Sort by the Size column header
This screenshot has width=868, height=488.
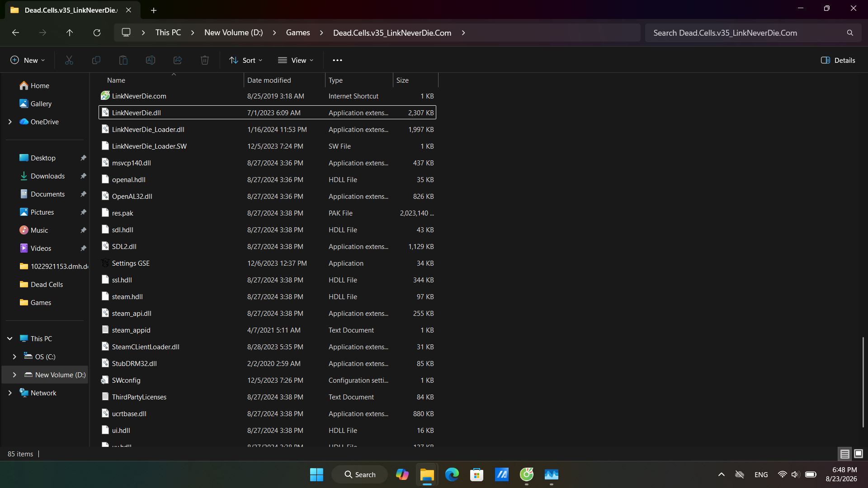pyautogui.click(x=415, y=80)
